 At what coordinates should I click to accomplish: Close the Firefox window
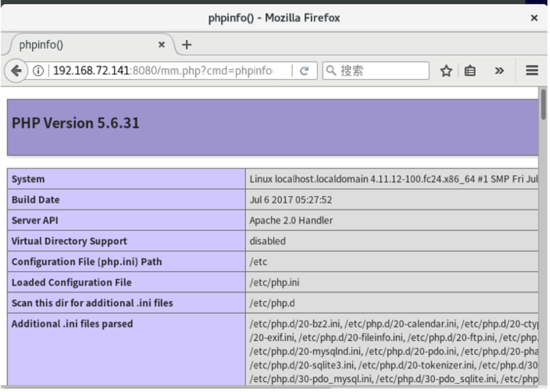tap(534, 18)
